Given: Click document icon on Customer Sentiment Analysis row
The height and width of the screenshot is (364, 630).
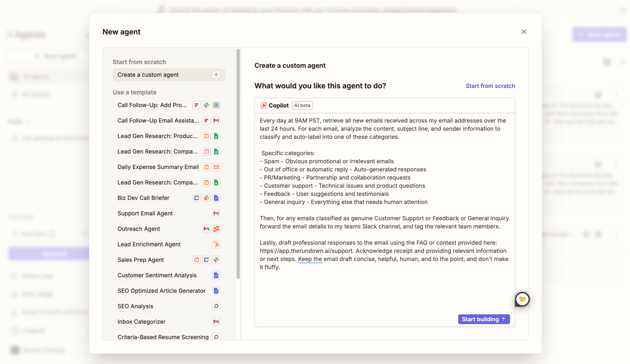Looking at the screenshot, I should (x=216, y=275).
